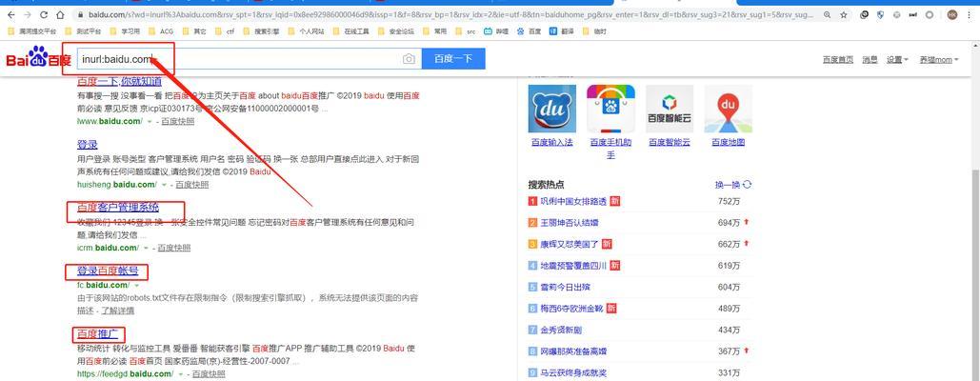
Task: Open the 安全论坛 bookmark folder
Action: pos(395,31)
